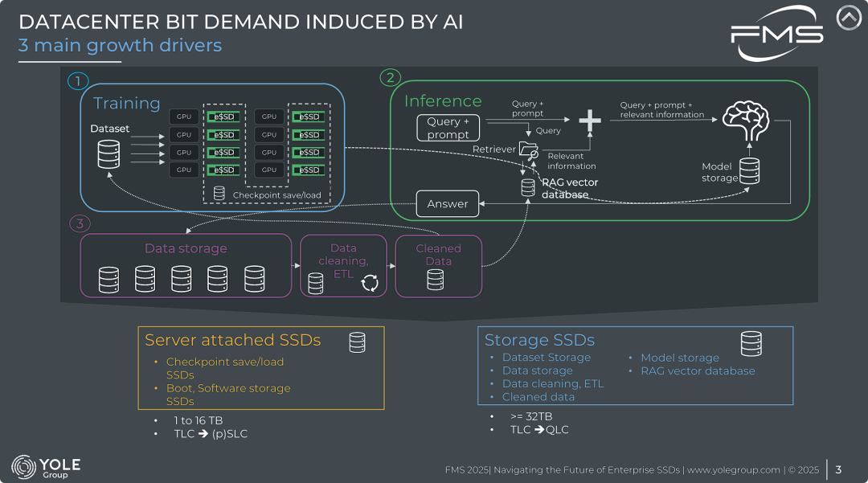The height and width of the screenshot is (483, 868).
Task: Click the "Relevant information" label near the Retriever
Action: tap(572, 161)
